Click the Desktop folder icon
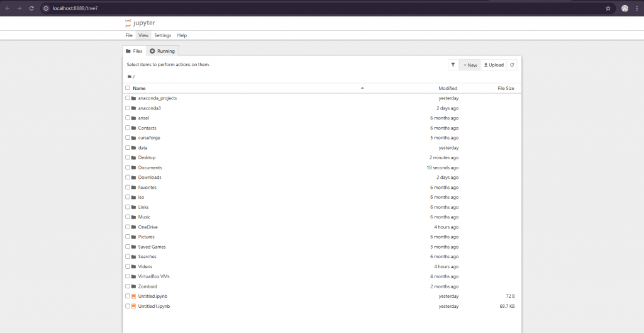Screen dimensions: 644x333 [x=133, y=157]
